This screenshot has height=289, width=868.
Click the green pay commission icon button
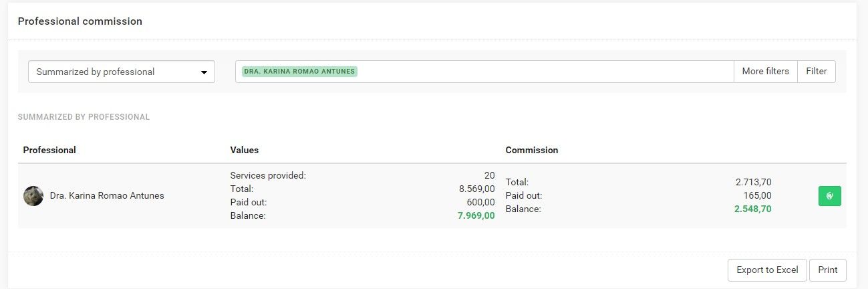coord(829,196)
